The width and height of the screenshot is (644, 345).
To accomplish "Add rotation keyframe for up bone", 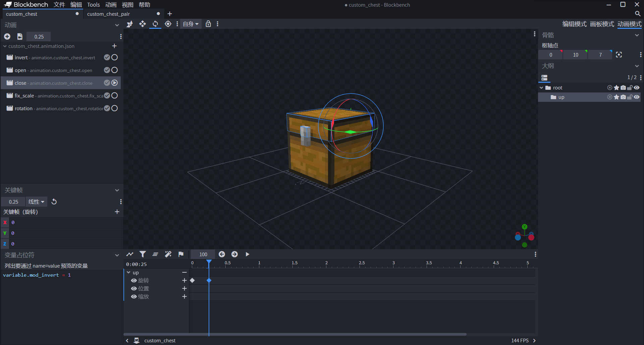I will point(184,280).
